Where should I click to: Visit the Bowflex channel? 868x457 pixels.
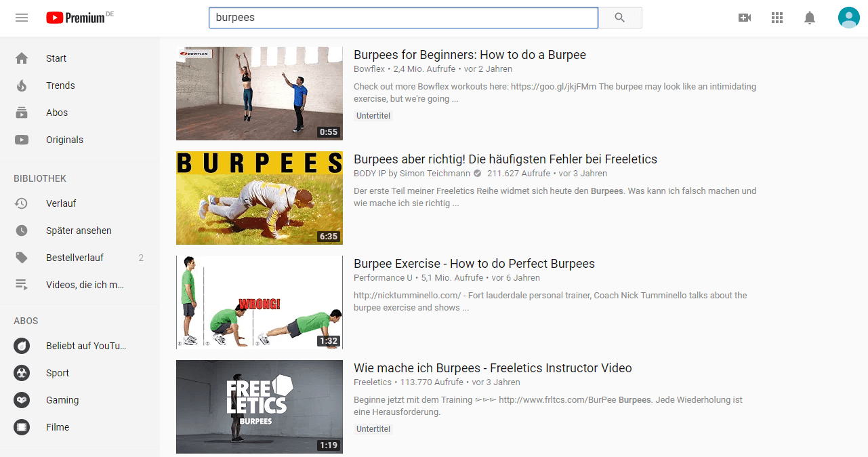pyautogui.click(x=369, y=69)
